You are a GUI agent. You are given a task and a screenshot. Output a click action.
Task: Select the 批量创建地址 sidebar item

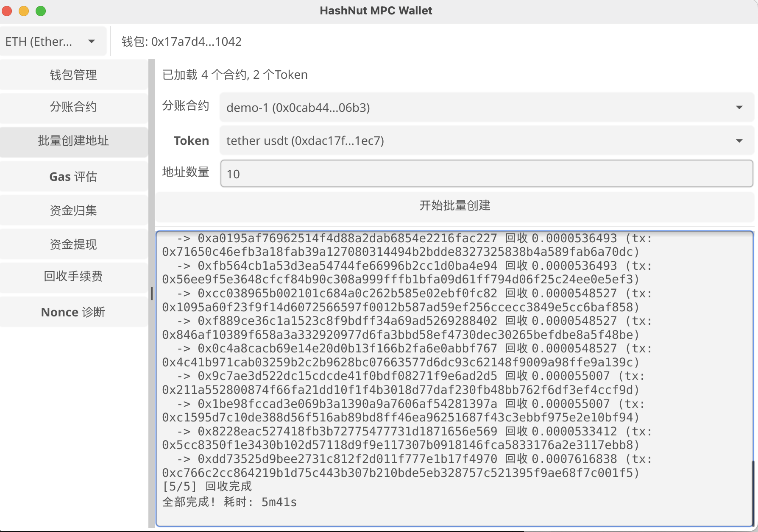74,141
